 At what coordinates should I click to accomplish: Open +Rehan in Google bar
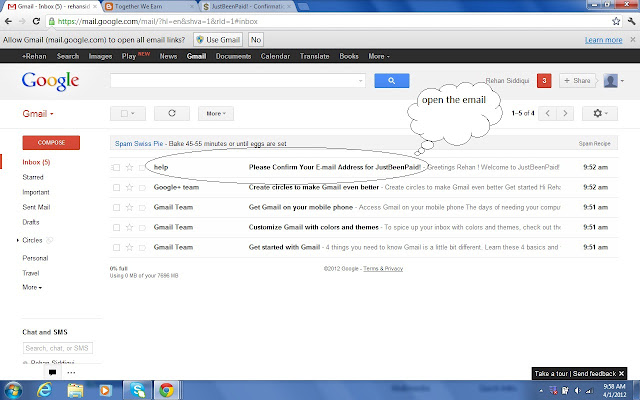pos(34,56)
